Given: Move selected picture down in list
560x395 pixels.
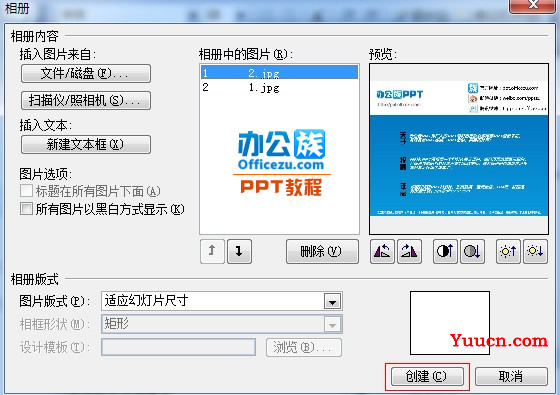Looking at the screenshot, I should point(239,251).
